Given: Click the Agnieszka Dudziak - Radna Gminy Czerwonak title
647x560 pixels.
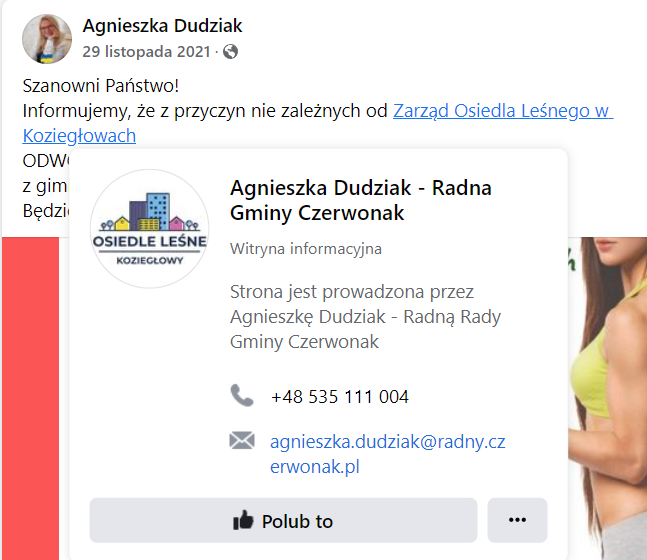Looking at the screenshot, I should point(361,200).
